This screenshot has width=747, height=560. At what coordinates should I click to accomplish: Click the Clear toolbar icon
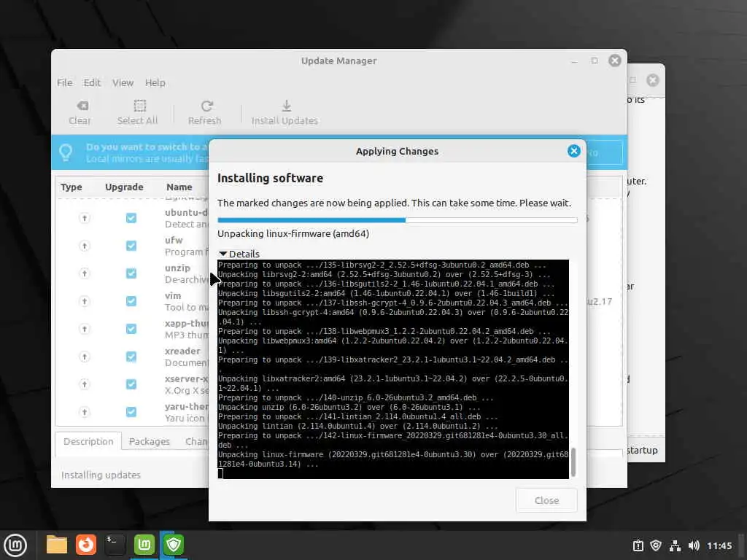point(82,106)
